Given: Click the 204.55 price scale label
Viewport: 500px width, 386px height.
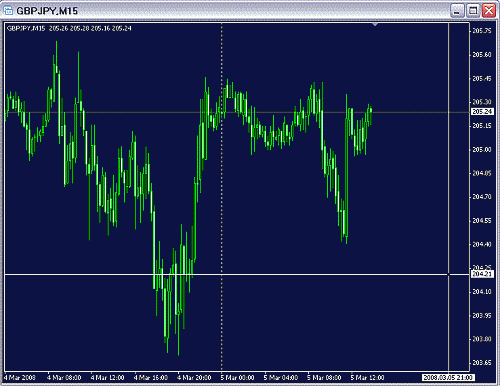Looking at the screenshot, I should click(x=482, y=221).
